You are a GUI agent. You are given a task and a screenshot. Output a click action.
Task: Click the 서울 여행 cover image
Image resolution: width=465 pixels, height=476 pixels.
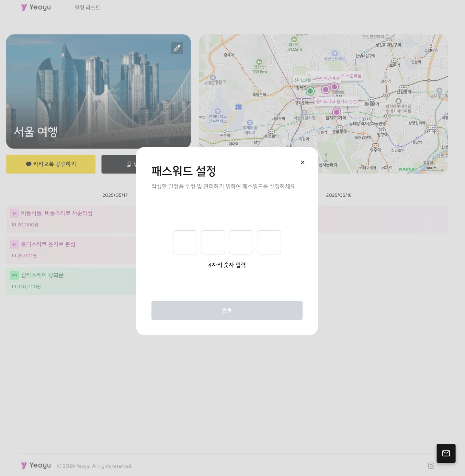coord(98,92)
